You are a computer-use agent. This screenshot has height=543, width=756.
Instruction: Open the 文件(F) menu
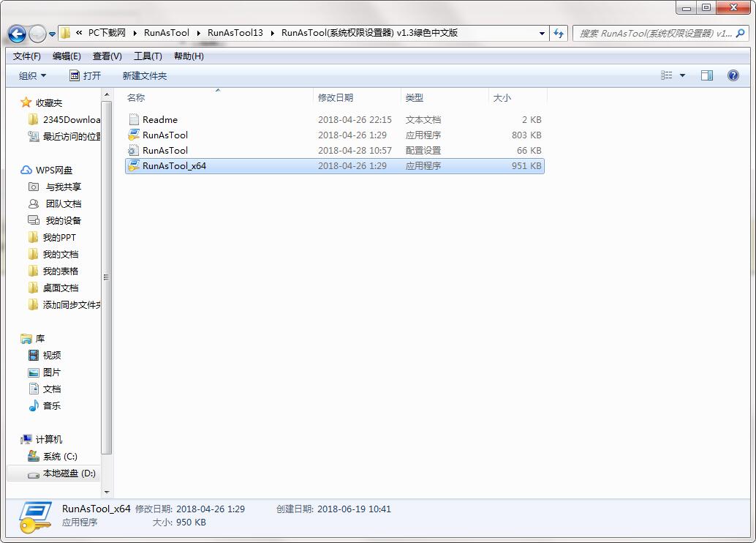[27, 56]
